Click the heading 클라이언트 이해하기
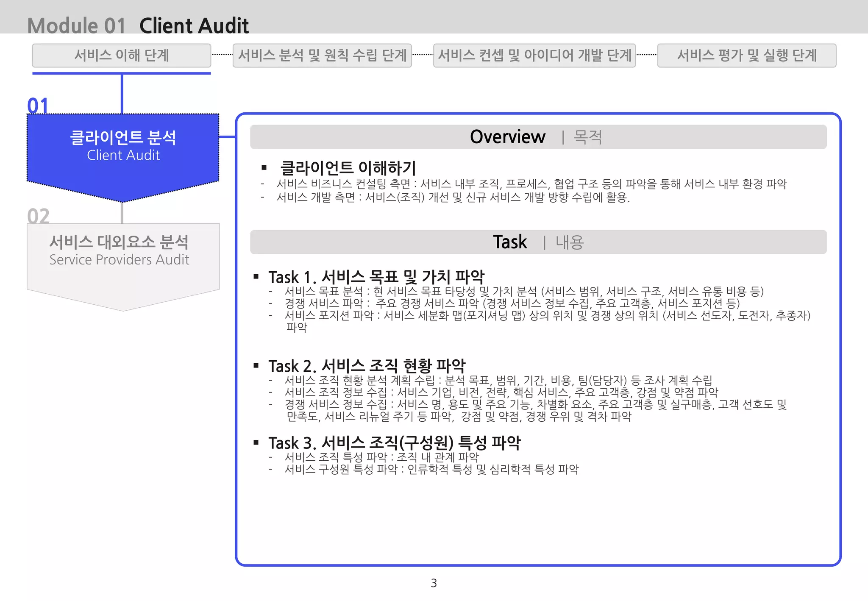Image resolution: width=868 pixels, height=601 pixels. (348, 168)
